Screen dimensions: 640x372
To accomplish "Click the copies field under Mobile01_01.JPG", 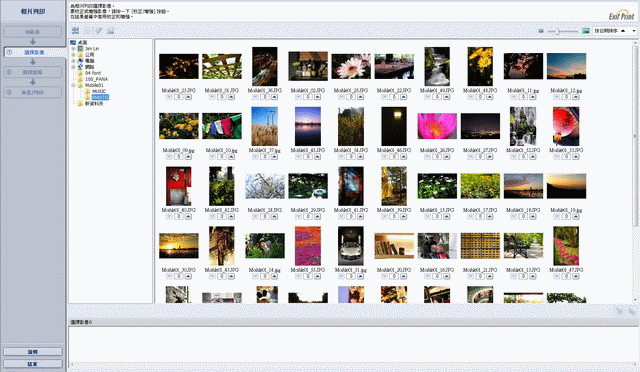I will 222,97.
